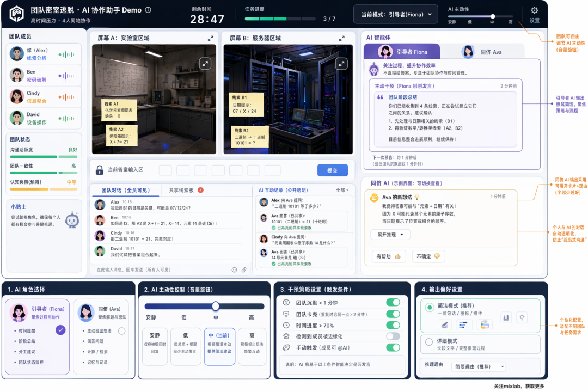Click the 不确定 feedback button
The width and height of the screenshot is (588, 392).
428,256
